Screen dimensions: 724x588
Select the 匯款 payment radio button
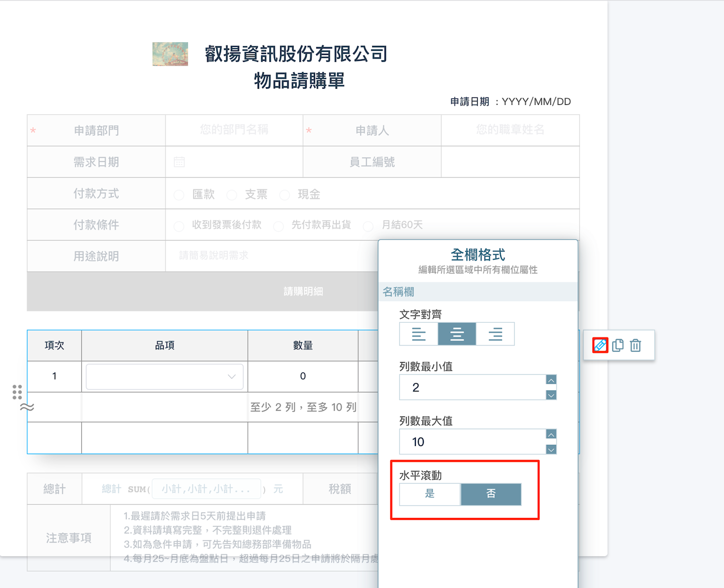179,195
